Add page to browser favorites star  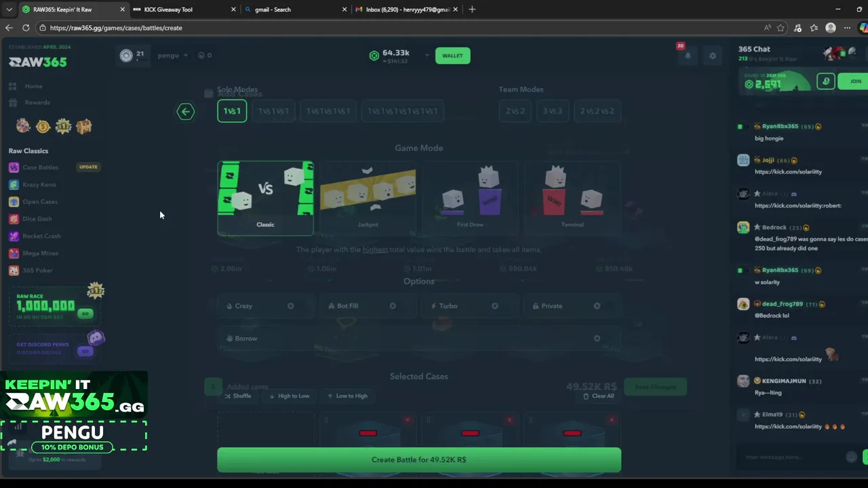[x=781, y=28]
